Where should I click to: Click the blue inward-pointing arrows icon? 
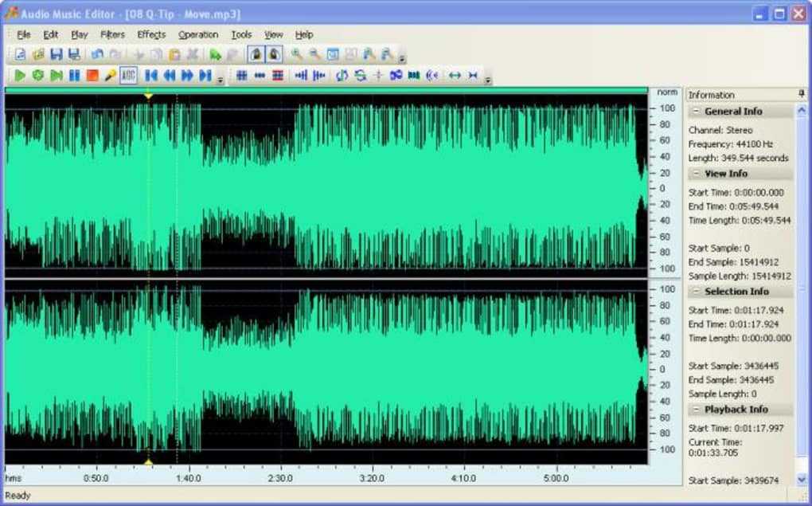click(x=473, y=76)
